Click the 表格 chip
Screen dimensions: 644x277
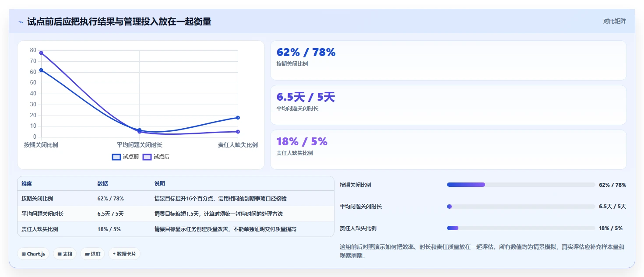[65, 254]
